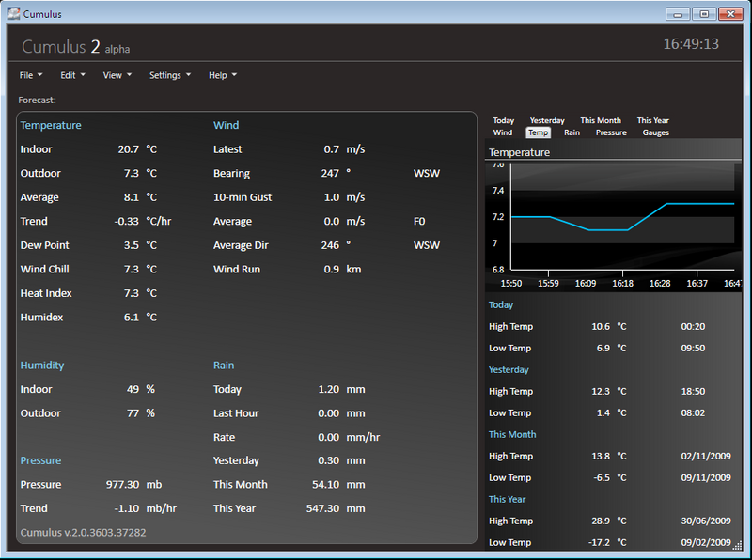Switch to the Today tab above the chart
The image size is (752, 560).
(504, 120)
